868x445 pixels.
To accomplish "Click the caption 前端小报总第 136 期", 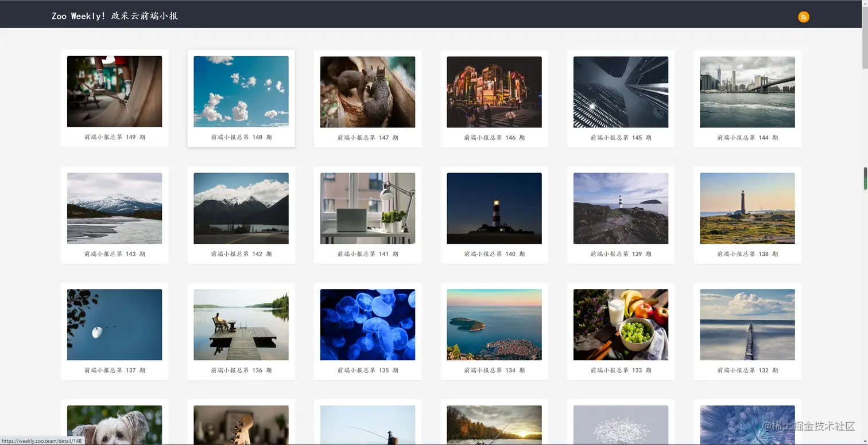I will [241, 370].
